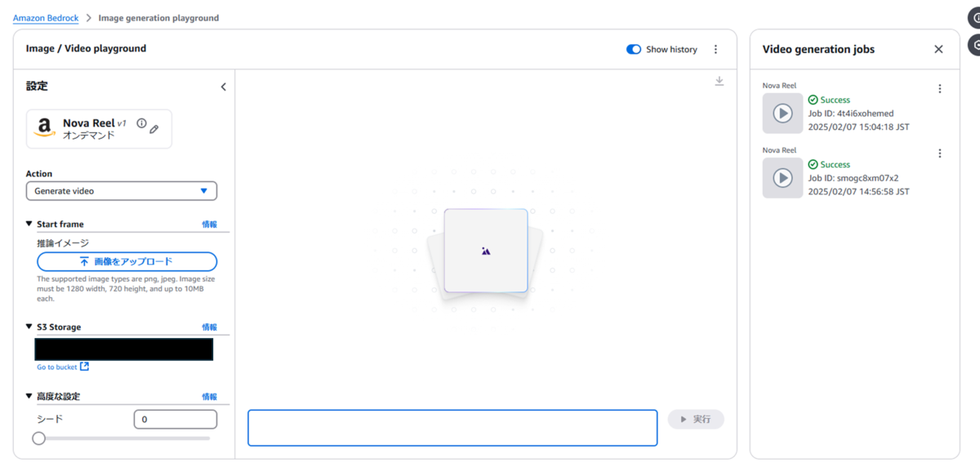Click the オンデマンド label under Nova Reel
The height and width of the screenshot is (463, 980).
(89, 136)
